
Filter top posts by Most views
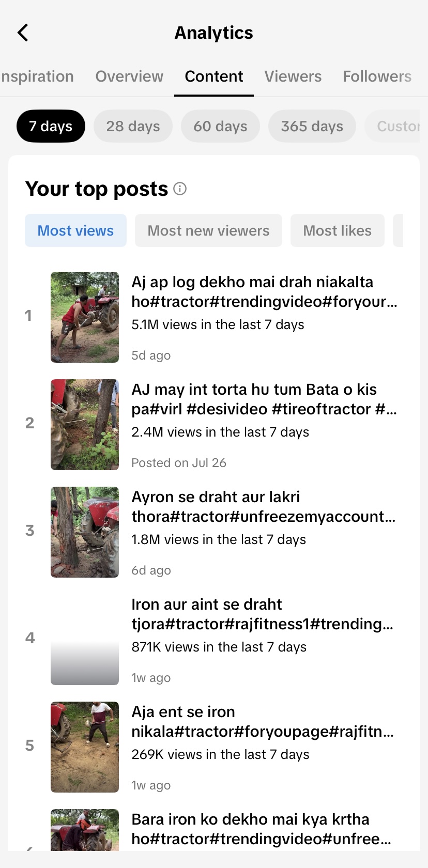(x=75, y=230)
